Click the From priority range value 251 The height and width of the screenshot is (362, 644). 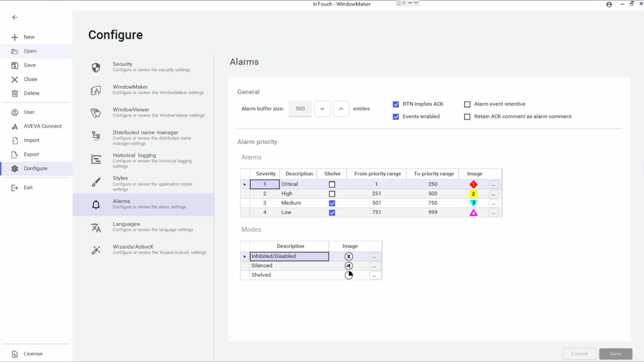(376, 194)
